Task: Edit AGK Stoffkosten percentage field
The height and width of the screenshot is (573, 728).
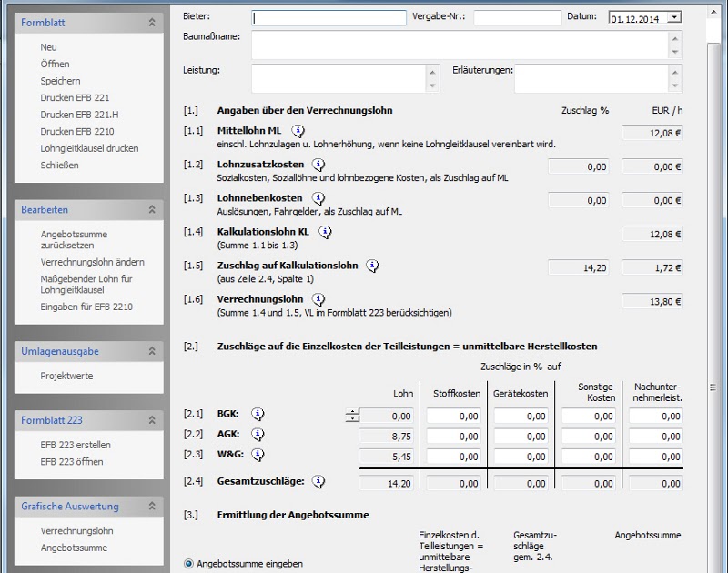Action: pos(453,437)
